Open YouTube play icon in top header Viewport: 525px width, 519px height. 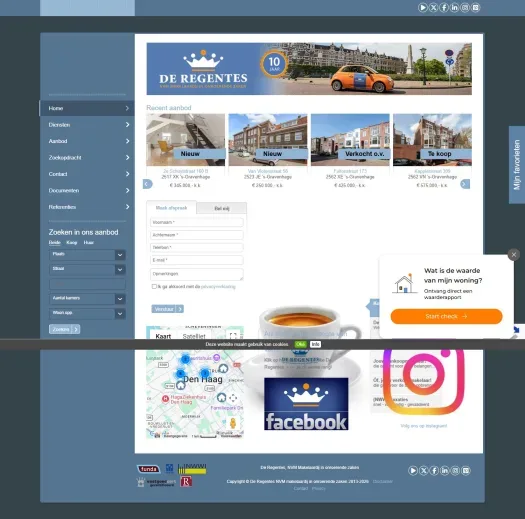pyautogui.click(x=423, y=7)
